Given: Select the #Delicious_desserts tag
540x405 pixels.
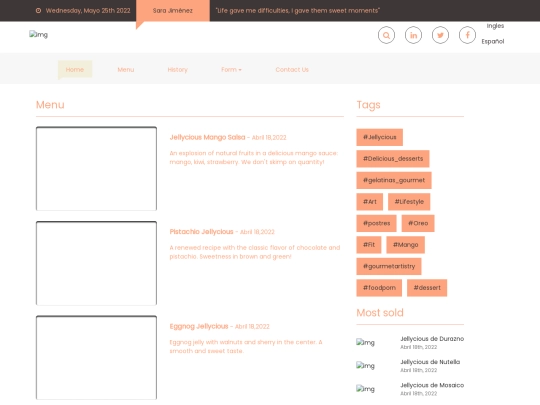Looking at the screenshot, I should [393, 159].
